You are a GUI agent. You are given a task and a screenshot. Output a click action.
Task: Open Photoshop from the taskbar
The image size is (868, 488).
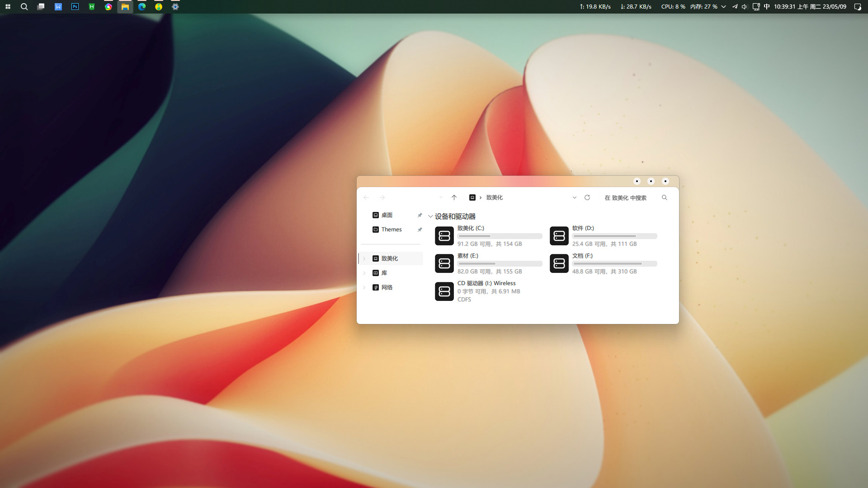[x=75, y=7]
